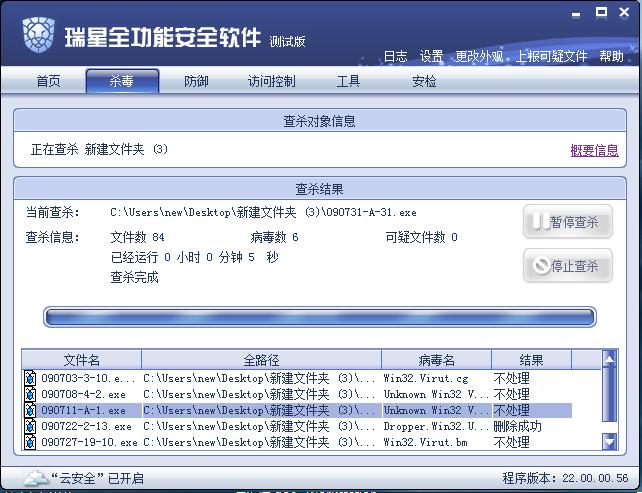This screenshot has width=642, height=493.
Task: Click results list scroll up arrow
Action: (610, 359)
